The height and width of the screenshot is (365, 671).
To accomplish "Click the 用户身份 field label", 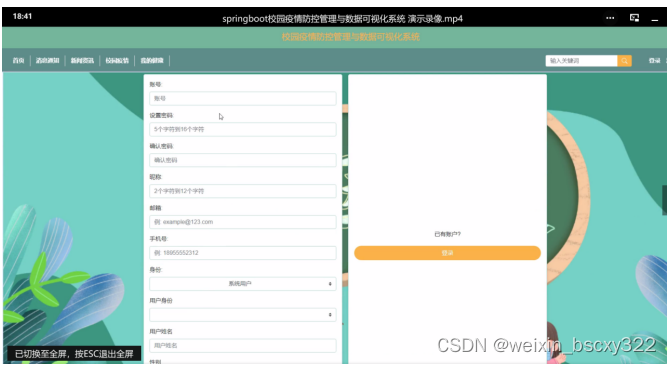I will 161,301.
